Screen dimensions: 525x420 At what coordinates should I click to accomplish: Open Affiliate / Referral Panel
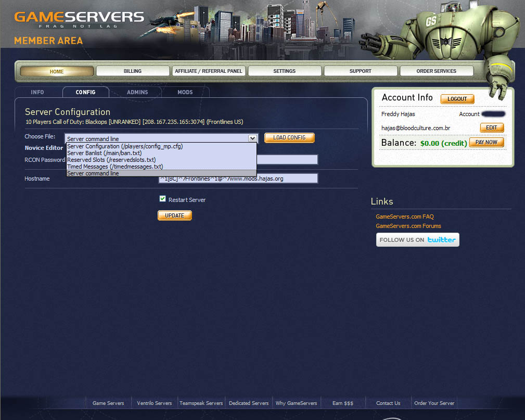[x=208, y=71]
